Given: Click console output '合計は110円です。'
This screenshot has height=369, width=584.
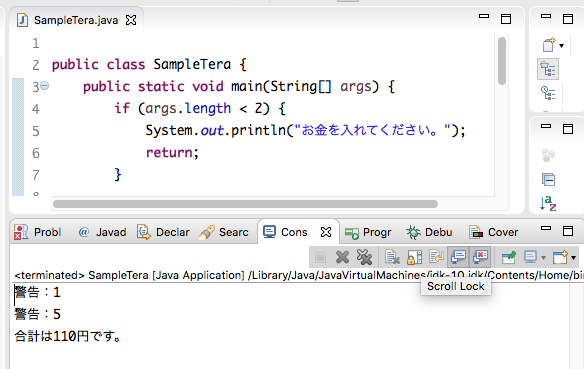Looking at the screenshot, I should point(67,336).
